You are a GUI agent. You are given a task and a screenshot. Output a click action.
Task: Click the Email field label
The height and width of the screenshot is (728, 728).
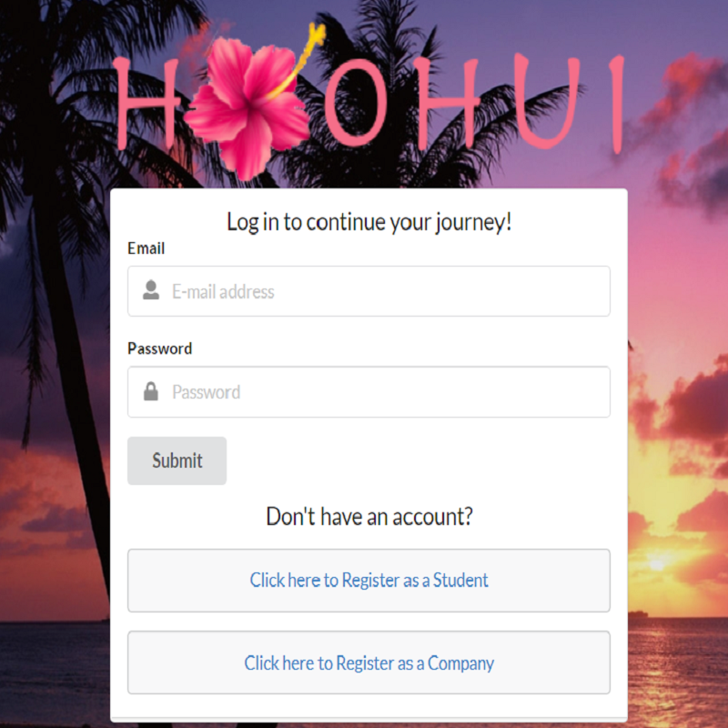coord(146,248)
